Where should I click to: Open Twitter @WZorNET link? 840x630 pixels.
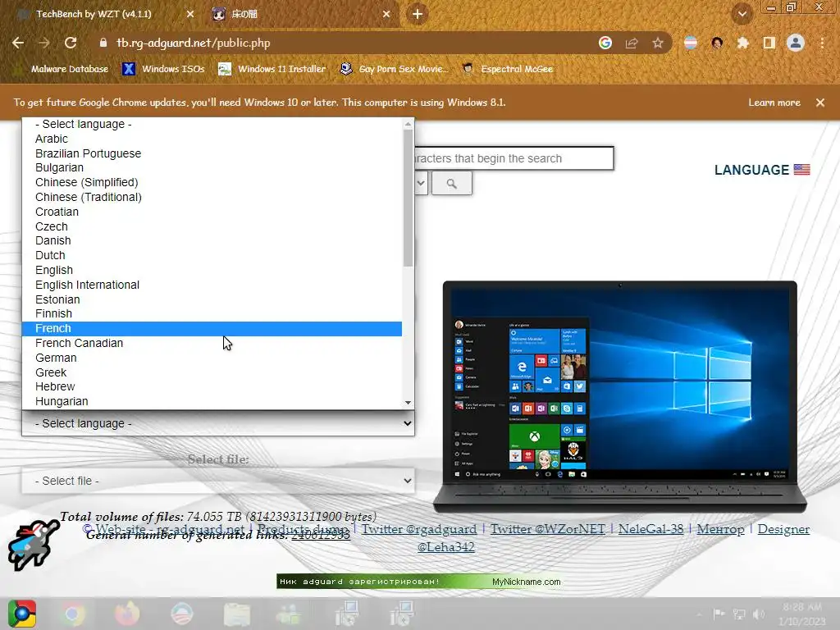tap(547, 529)
